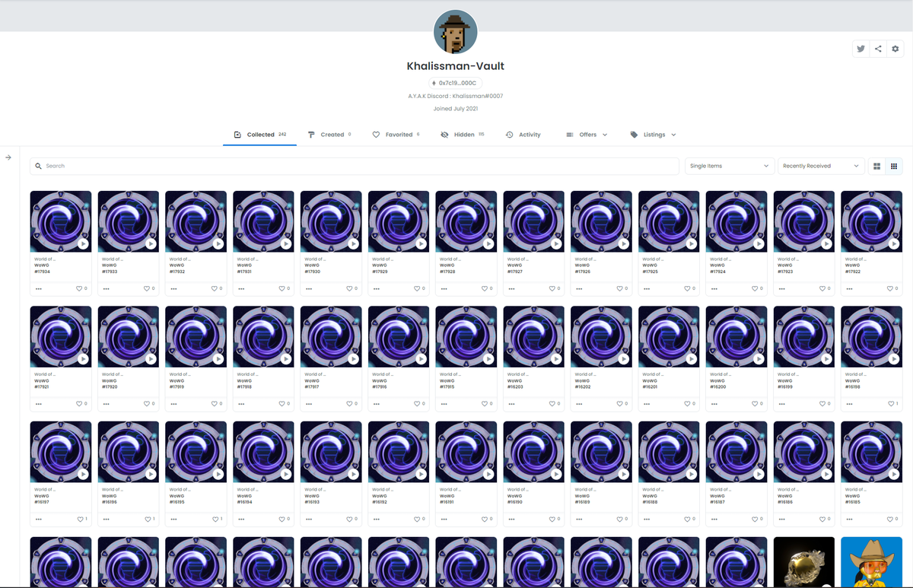
Task: Toggle heart on WoWG #16197
Action: point(79,520)
